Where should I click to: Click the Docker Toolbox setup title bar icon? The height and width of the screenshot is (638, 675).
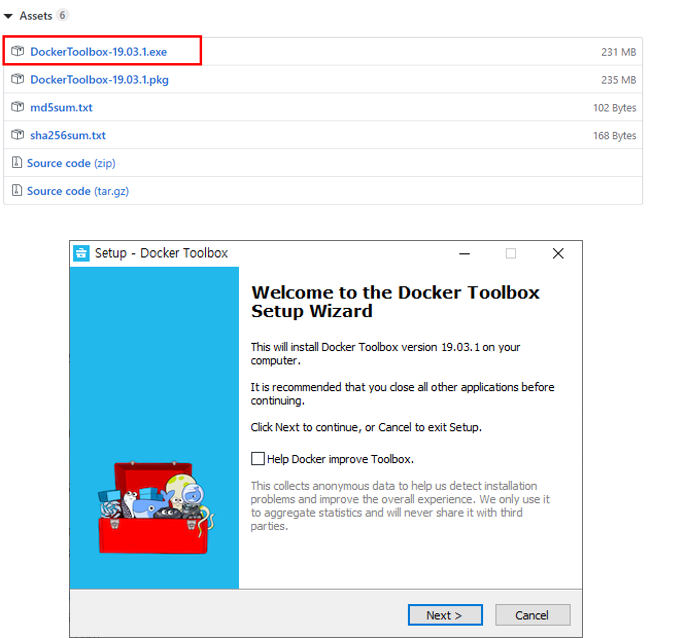pyautogui.click(x=81, y=253)
